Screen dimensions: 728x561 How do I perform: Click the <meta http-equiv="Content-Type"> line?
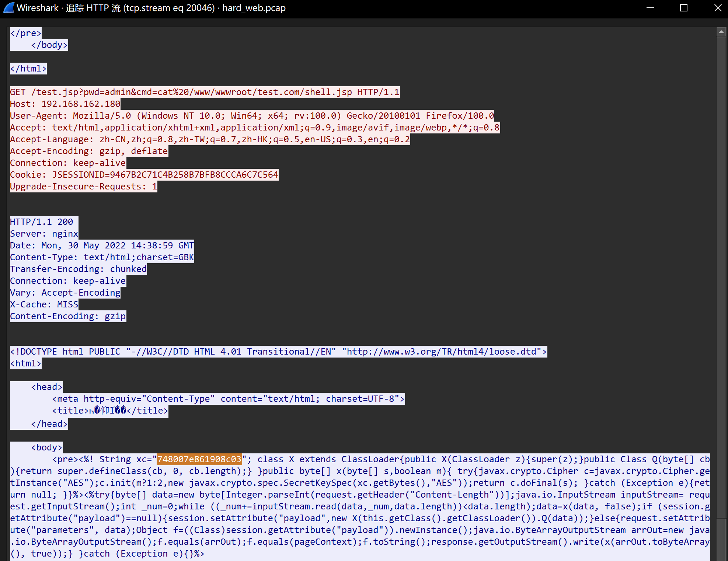(229, 399)
